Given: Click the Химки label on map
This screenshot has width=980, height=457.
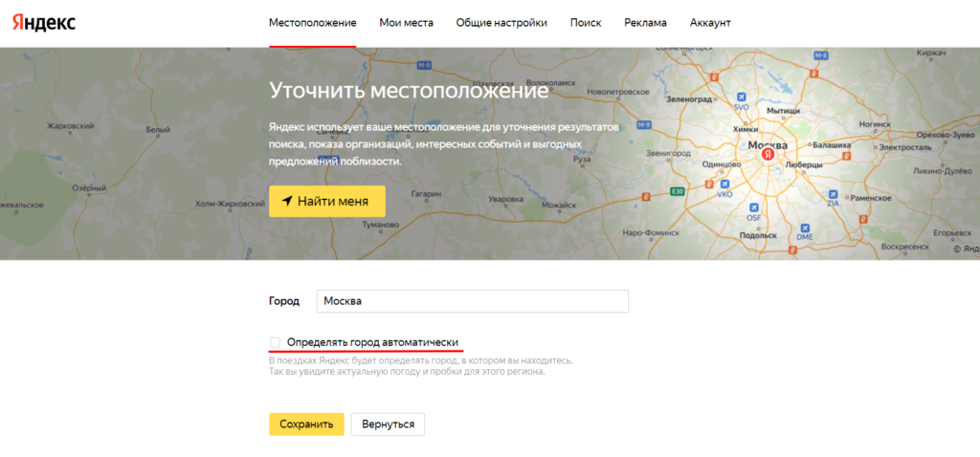Looking at the screenshot, I should (x=746, y=129).
